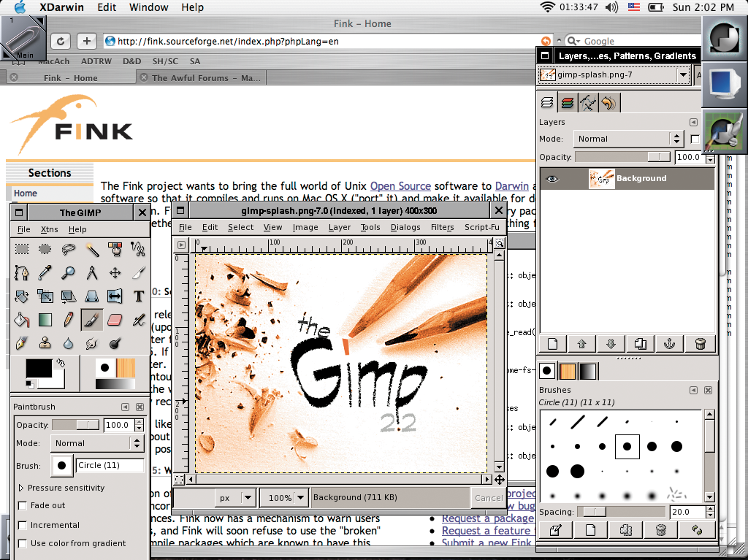Click the Cancel button in image window

coord(489,498)
